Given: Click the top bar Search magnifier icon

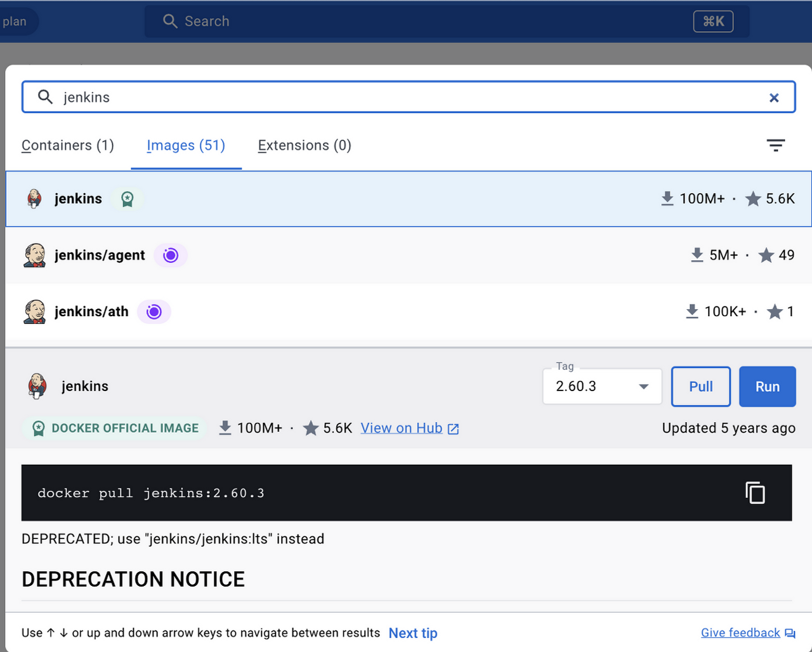Looking at the screenshot, I should pos(170,21).
